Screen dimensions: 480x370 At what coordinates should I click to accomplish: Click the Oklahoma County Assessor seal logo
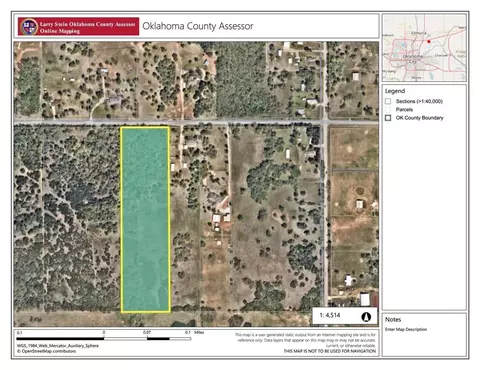pyautogui.click(x=29, y=27)
